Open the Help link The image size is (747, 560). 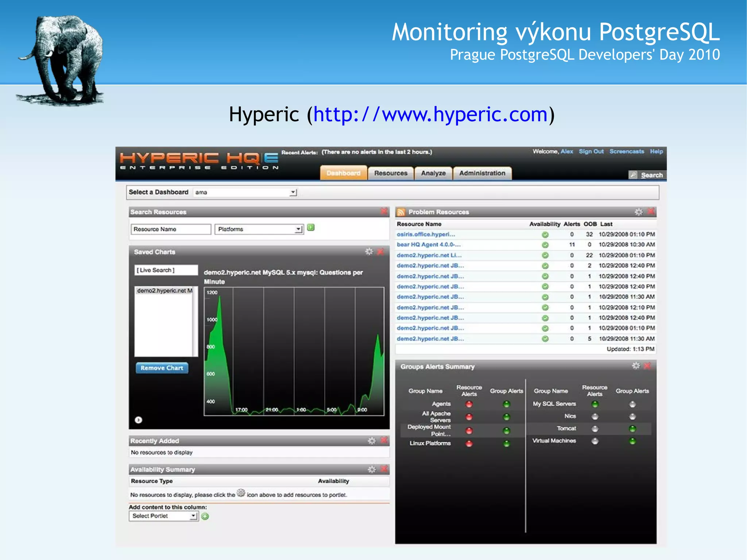(x=656, y=151)
